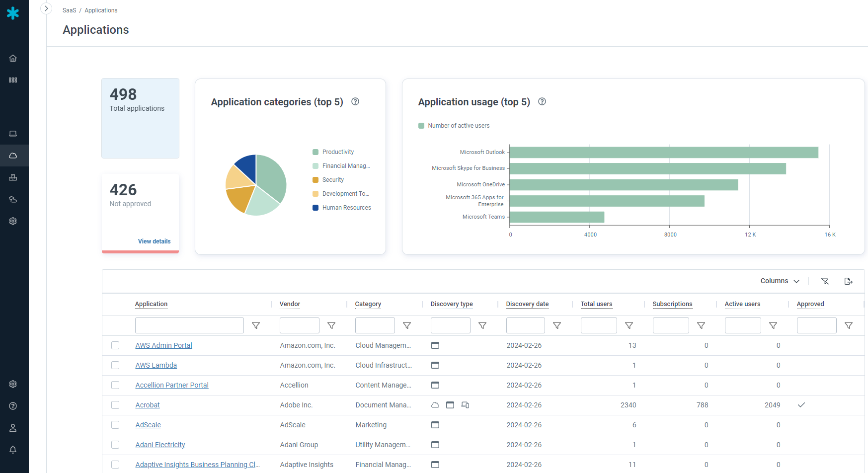Check the AdScale row checkbox
Viewport: 868px width, 473px height.
point(115,425)
